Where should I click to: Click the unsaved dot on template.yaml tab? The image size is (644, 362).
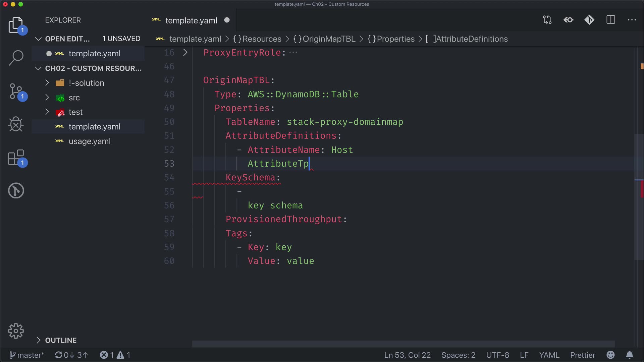[227, 20]
